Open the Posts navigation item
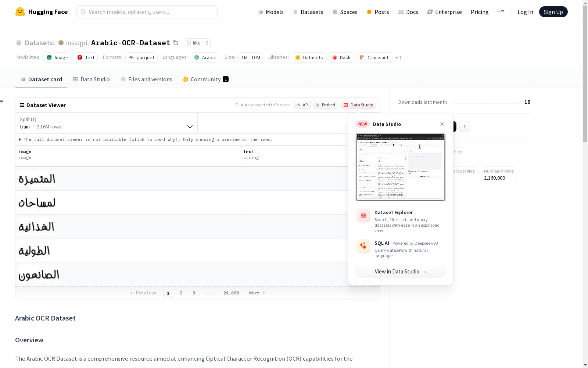The image size is (588, 368). click(x=378, y=12)
